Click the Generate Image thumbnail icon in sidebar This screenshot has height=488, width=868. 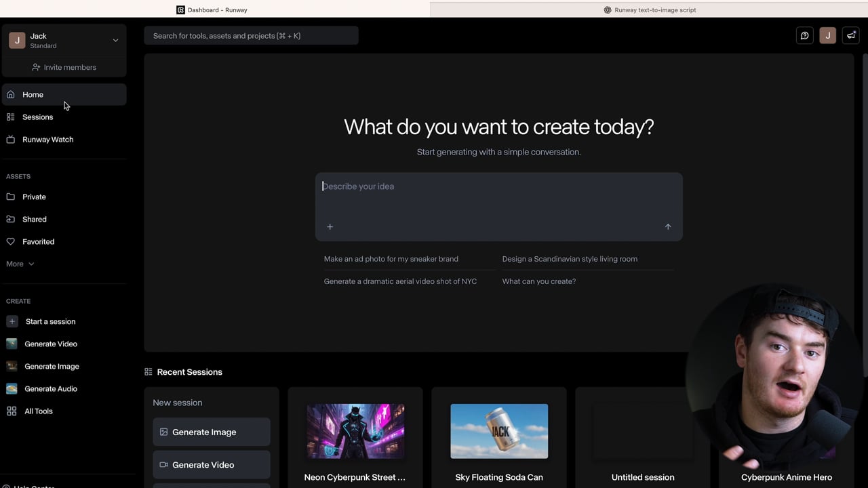(12, 366)
